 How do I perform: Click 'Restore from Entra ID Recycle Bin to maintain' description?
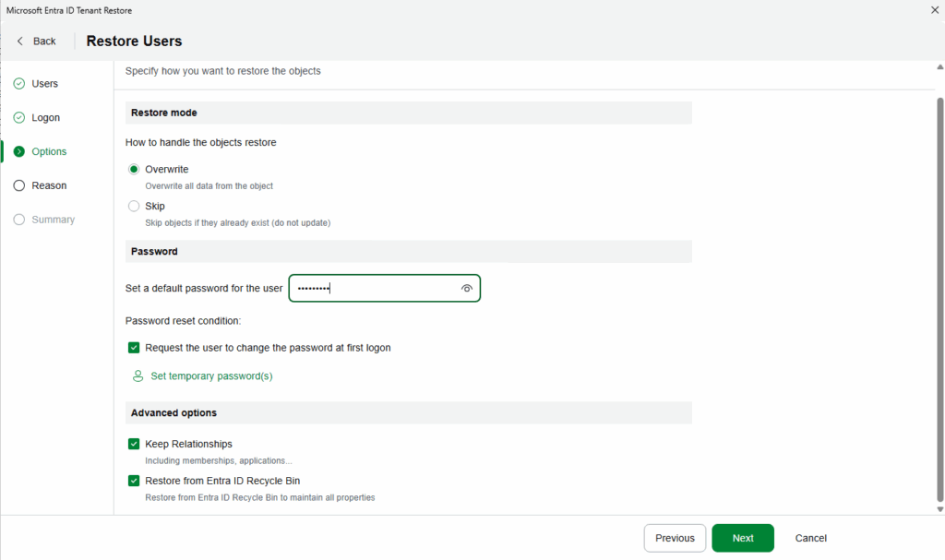pyautogui.click(x=259, y=498)
